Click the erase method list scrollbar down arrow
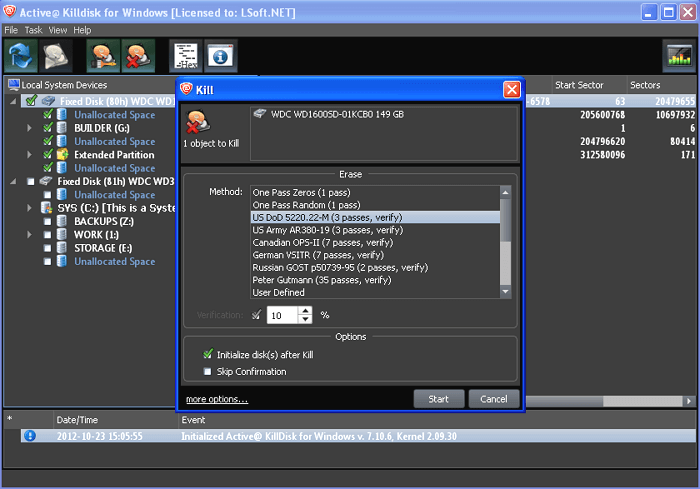Image resolution: width=700 pixels, height=489 pixels. (506, 291)
